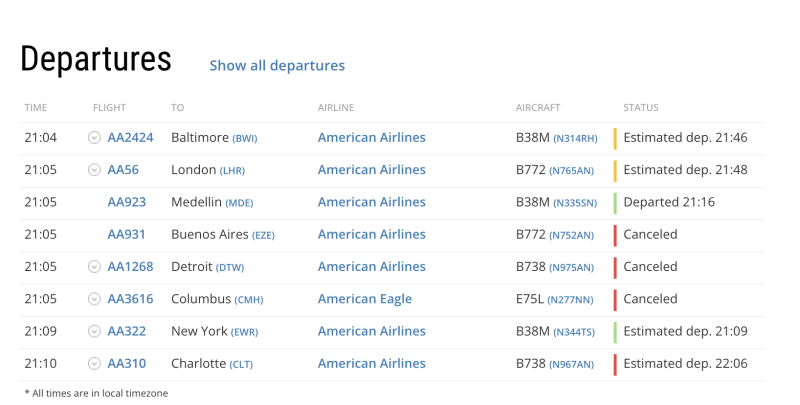This screenshot has width=800, height=405.
Task: Click the red canceled indicator for AA931
Action: click(615, 234)
